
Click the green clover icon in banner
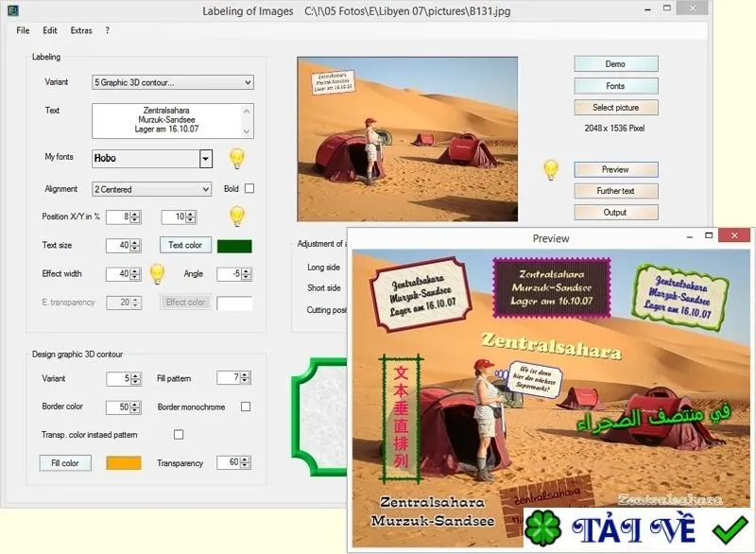(x=542, y=528)
